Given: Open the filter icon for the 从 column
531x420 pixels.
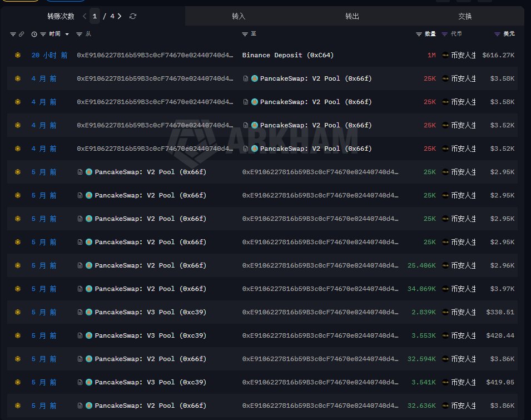Looking at the screenshot, I should [80, 34].
